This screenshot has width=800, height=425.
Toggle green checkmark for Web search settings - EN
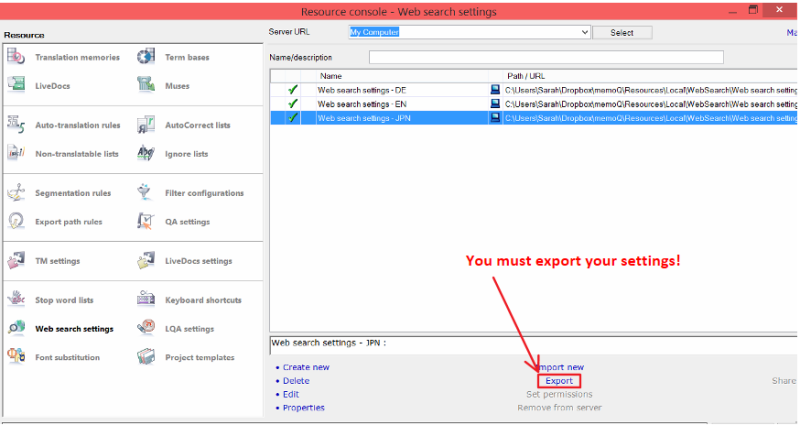pos(293,104)
